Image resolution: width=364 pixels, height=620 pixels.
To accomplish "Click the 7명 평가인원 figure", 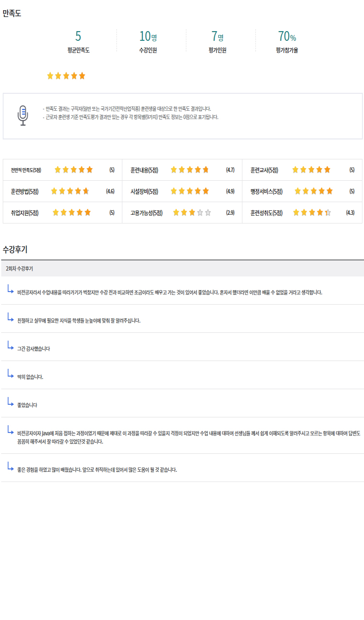I will pyautogui.click(x=217, y=36).
